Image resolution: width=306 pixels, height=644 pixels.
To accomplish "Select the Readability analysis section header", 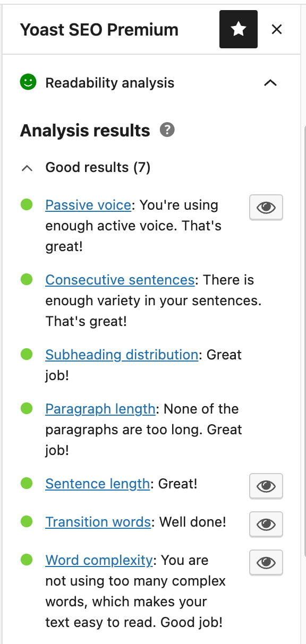I will pos(110,83).
